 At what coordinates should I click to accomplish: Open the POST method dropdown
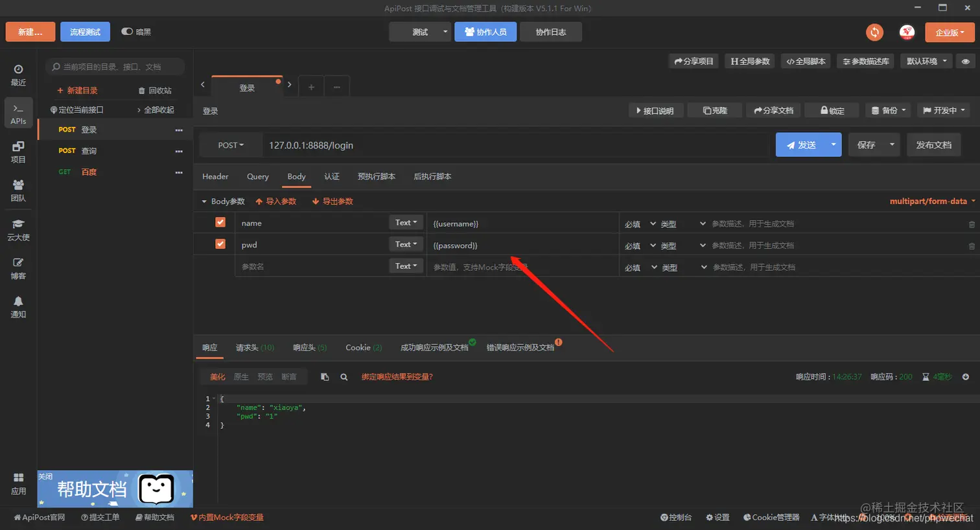click(x=231, y=145)
